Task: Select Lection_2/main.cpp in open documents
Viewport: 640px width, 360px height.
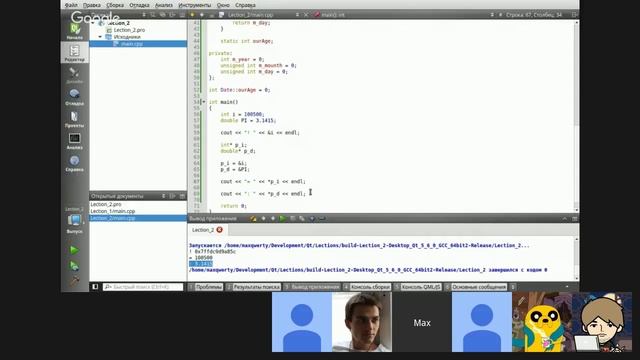Action: (x=138, y=218)
